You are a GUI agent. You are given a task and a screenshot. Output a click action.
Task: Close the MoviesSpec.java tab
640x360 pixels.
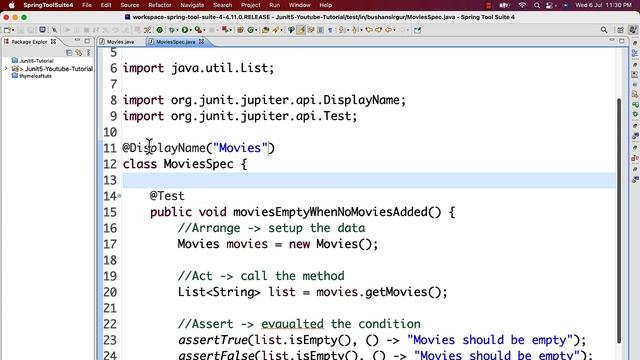202,42
